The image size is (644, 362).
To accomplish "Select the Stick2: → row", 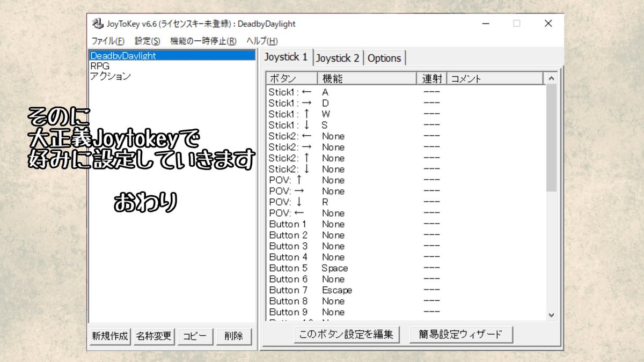I will [x=406, y=146].
